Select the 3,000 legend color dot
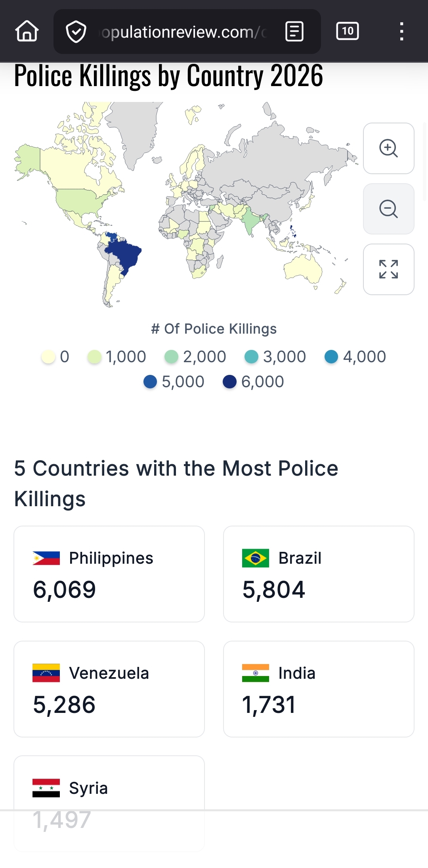Viewport: 428px width, 868px height. point(251,357)
